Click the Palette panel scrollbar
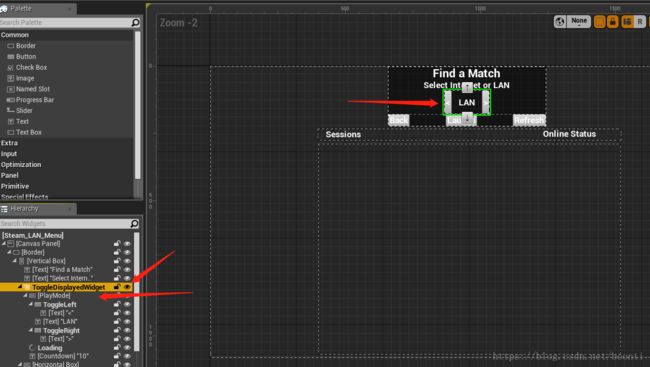The height and width of the screenshot is (367, 650). pyautogui.click(x=138, y=105)
